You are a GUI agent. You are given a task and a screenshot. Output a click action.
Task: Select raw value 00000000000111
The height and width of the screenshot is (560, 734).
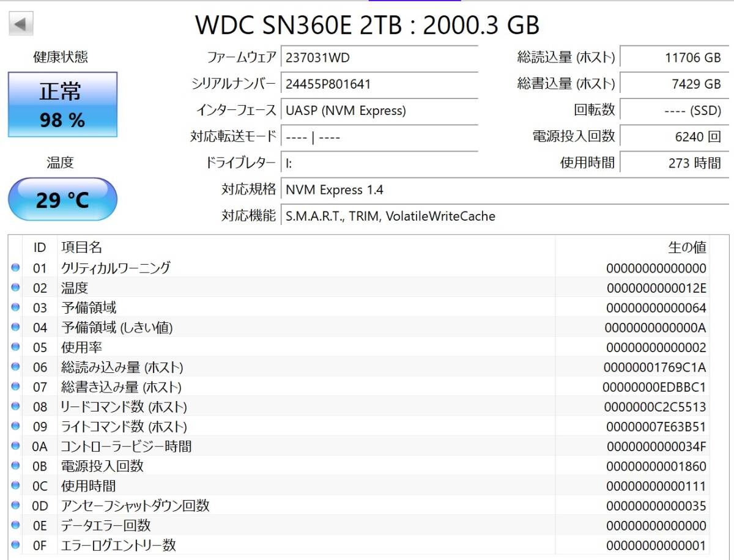click(656, 487)
